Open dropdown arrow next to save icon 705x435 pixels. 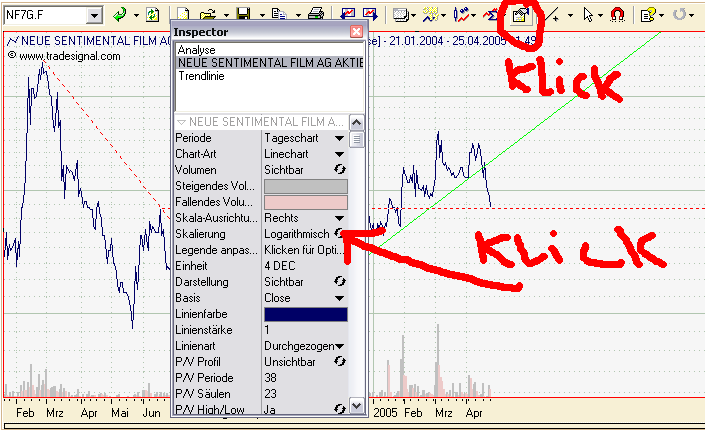point(262,15)
